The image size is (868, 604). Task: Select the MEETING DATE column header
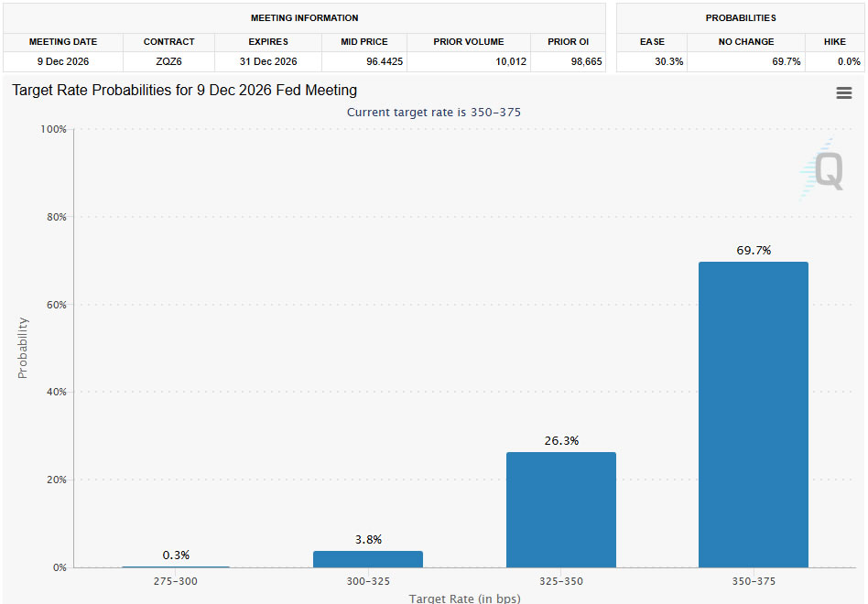coord(63,42)
